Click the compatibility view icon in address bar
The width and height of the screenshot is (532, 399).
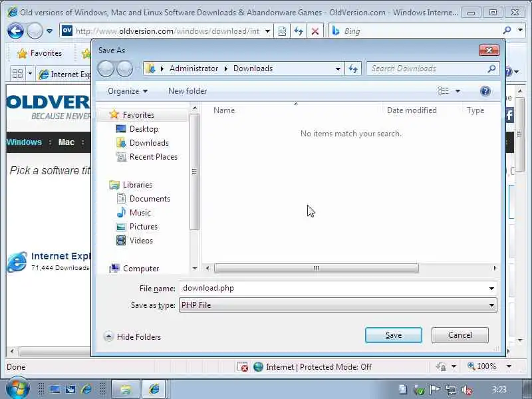(x=282, y=31)
